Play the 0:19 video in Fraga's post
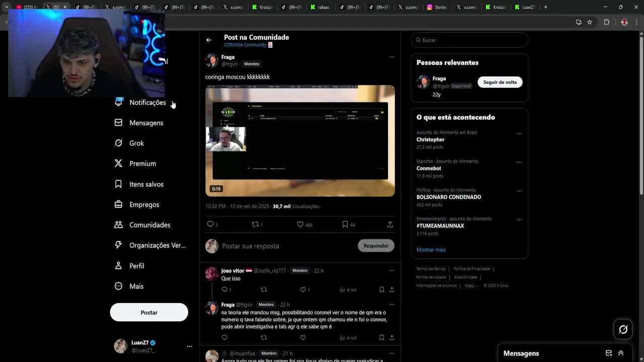The height and width of the screenshot is (362, 644). [300, 141]
